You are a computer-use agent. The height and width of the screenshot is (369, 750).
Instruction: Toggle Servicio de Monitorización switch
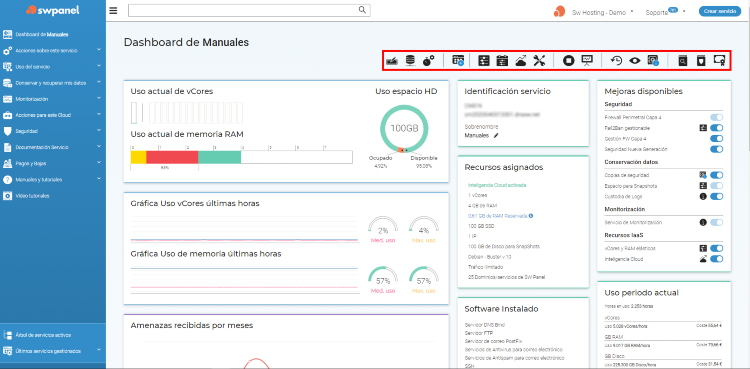(717, 223)
